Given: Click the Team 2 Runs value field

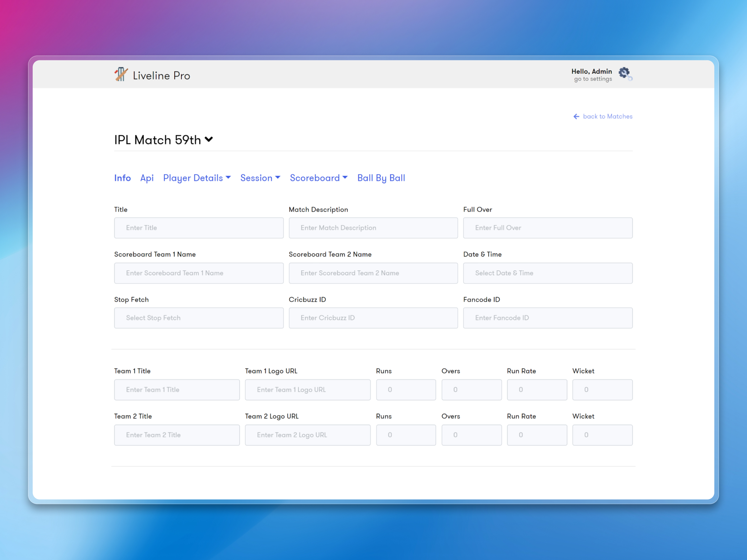Looking at the screenshot, I should [406, 435].
